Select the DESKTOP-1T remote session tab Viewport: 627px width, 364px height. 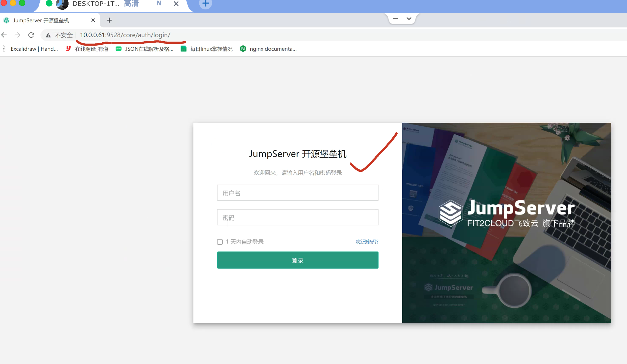click(x=96, y=4)
